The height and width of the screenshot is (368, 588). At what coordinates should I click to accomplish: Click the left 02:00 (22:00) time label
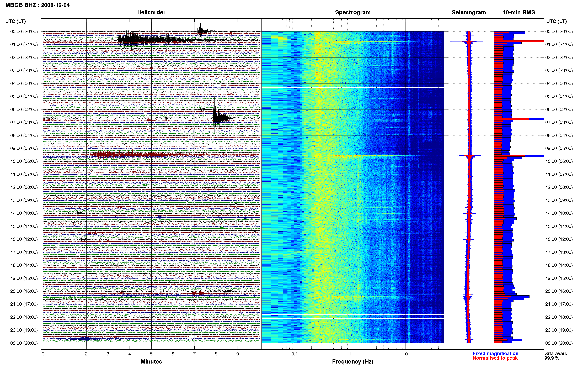(24, 57)
